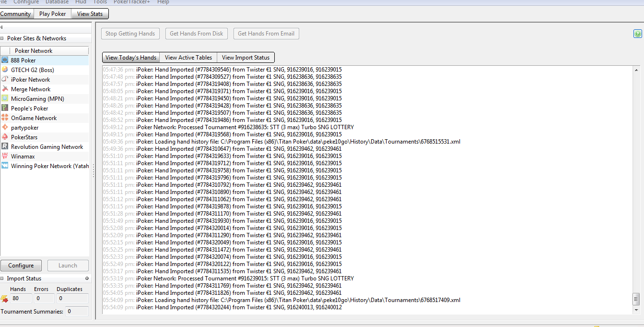Click Stop Getting Hands button
This screenshot has width=644, height=327.
point(130,34)
